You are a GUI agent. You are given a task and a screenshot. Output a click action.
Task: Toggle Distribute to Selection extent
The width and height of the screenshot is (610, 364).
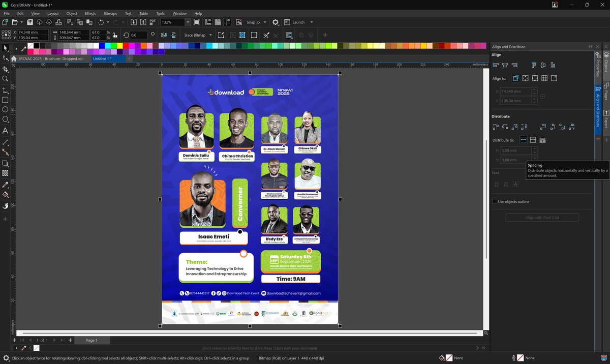(x=523, y=140)
